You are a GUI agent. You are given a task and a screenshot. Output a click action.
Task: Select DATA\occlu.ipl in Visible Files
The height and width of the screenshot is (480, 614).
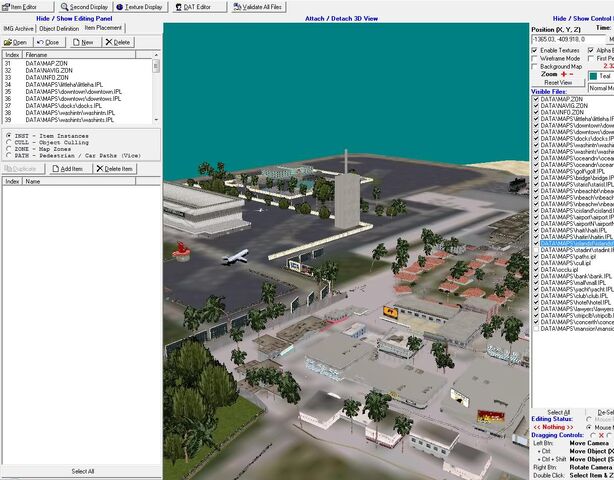tap(559, 270)
